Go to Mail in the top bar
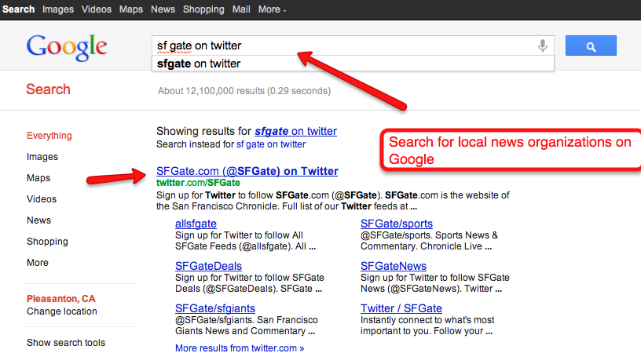Image resolution: width=641 pixels, height=364 pixels. coord(241,9)
